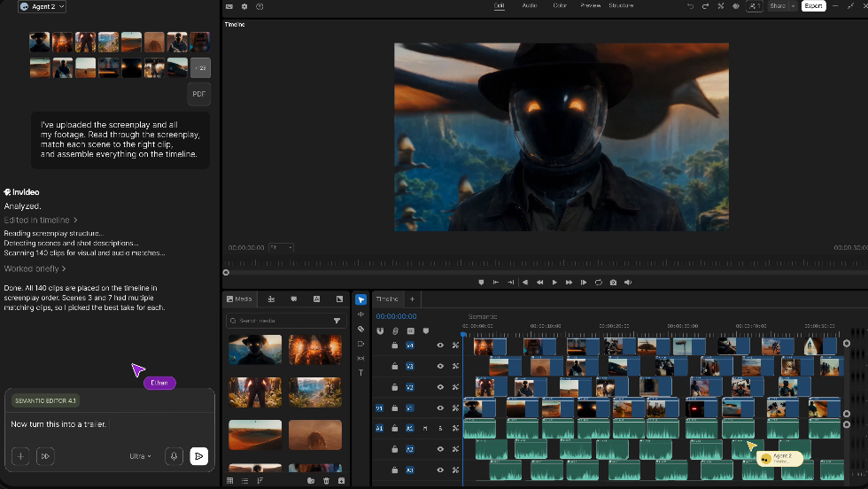Viewport: 868px width, 489px height.
Task: Open the Share dropdown arrow
Action: coord(793,6)
